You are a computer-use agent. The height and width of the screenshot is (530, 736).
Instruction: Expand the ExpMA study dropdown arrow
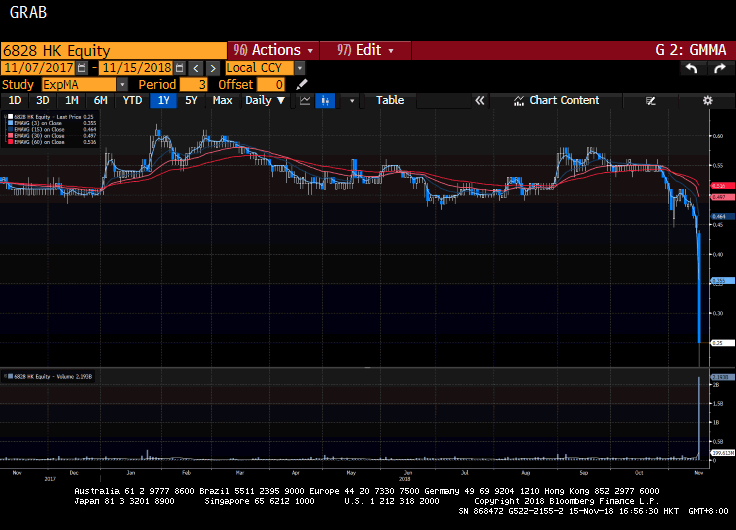pos(122,84)
